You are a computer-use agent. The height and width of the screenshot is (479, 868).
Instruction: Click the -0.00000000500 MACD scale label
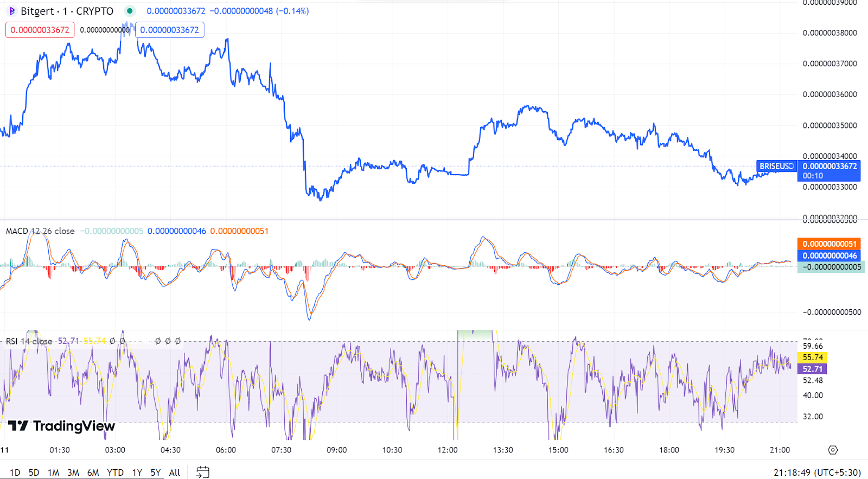(x=832, y=312)
